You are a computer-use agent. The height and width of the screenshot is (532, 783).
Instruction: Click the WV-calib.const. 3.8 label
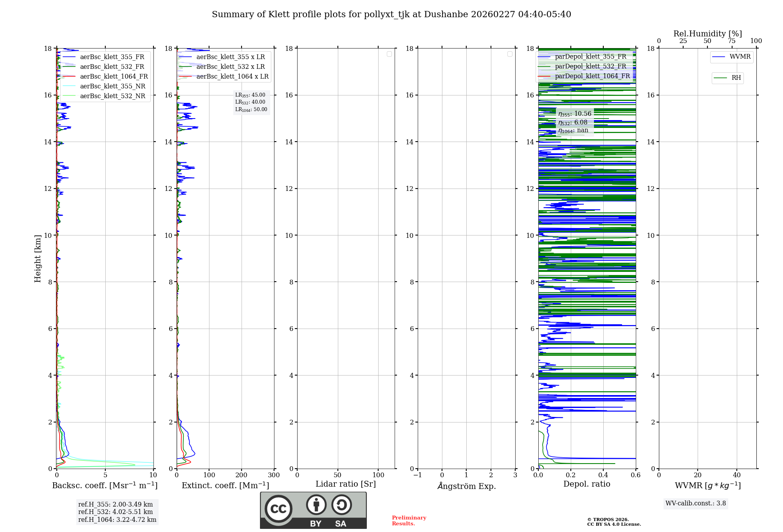[x=695, y=503]
